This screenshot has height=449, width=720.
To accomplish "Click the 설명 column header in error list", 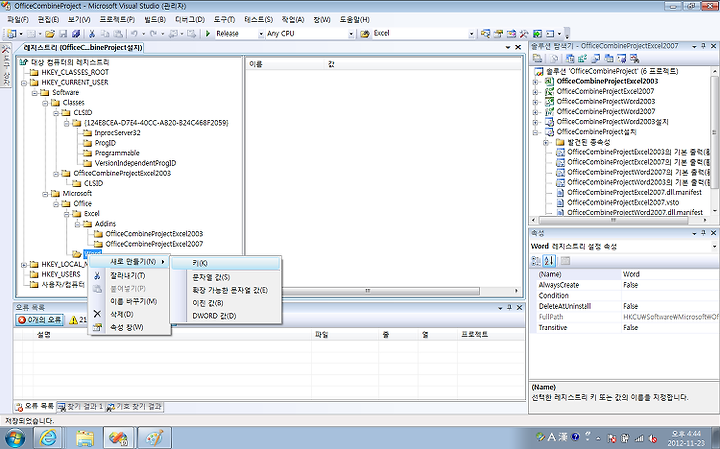I will pyautogui.click(x=172, y=335).
